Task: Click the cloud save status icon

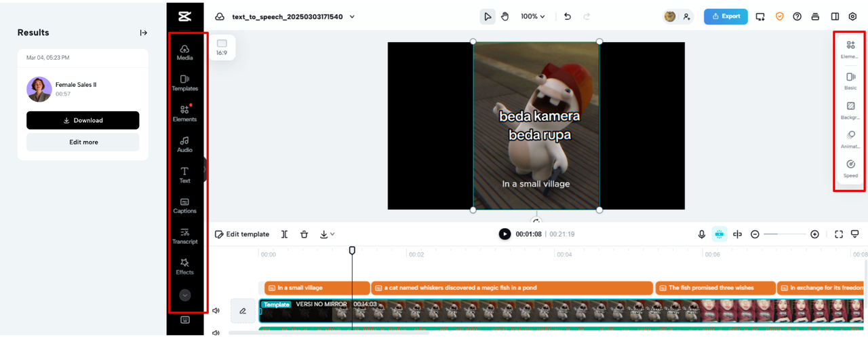Action: point(220,16)
